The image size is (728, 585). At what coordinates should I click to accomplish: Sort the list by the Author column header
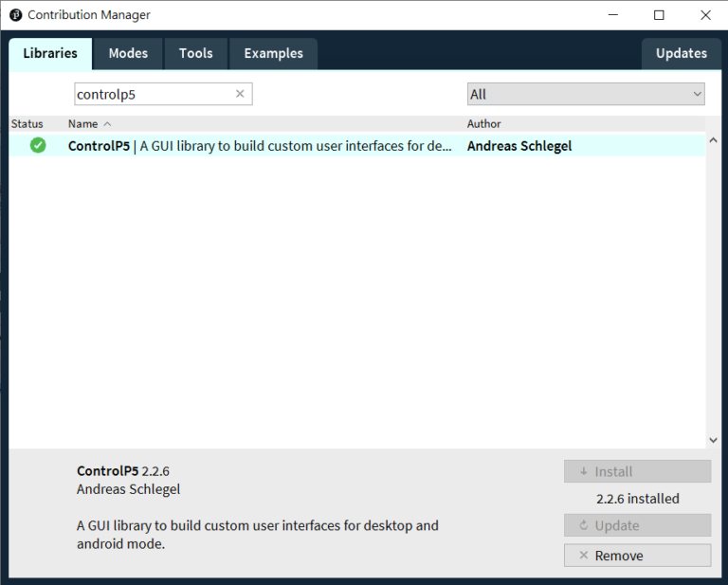coord(484,124)
